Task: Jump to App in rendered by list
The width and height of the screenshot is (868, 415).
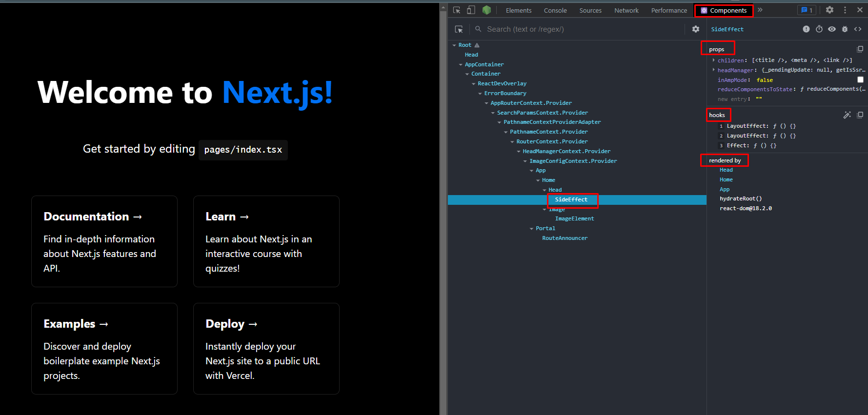Action: (x=725, y=190)
